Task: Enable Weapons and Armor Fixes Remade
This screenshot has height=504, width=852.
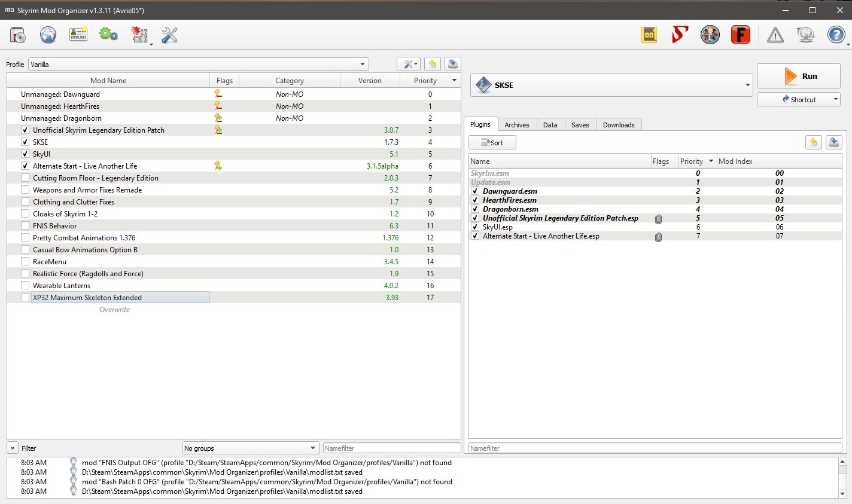Action: click(x=25, y=190)
